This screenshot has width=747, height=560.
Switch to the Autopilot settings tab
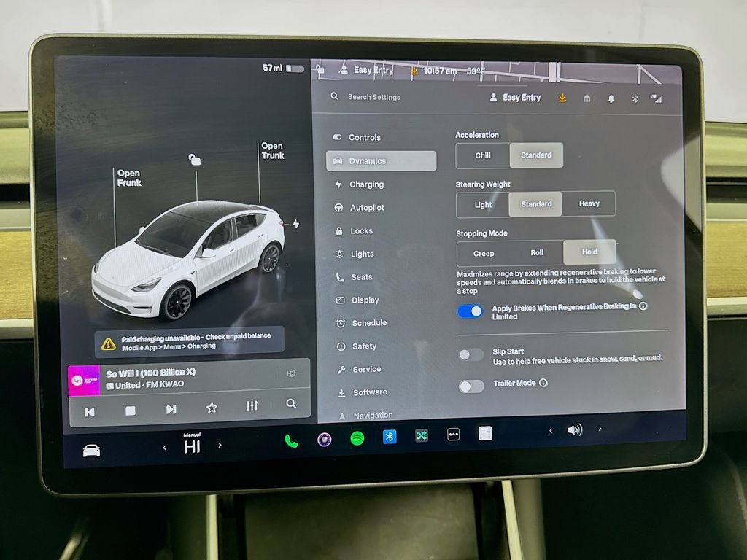point(368,207)
